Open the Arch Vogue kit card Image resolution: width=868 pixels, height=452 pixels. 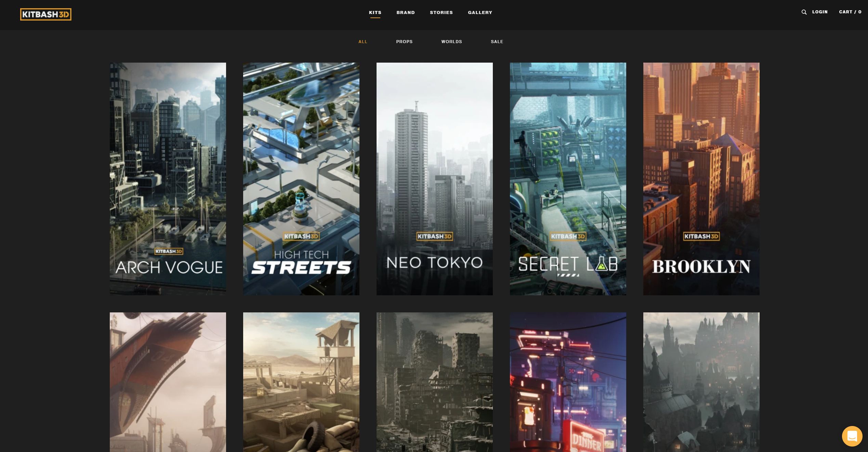coord(168,179)
